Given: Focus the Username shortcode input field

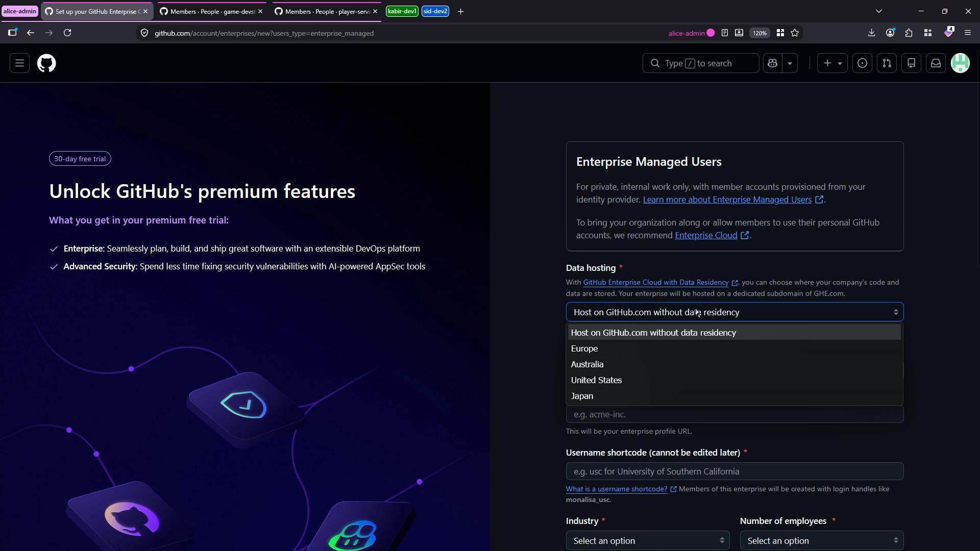Looking at the screenshot, I should coord(734,471).
